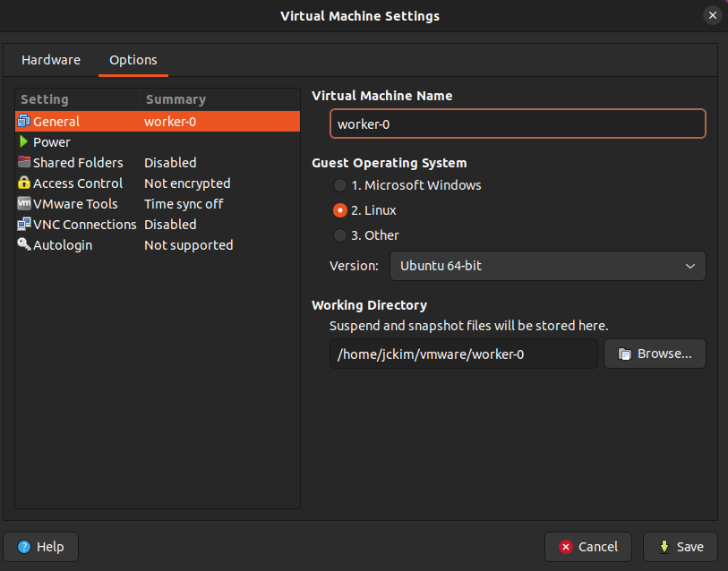Click the Virtual Machine Name text field
This screenshot has height=571, width=728.
[518, 124]
